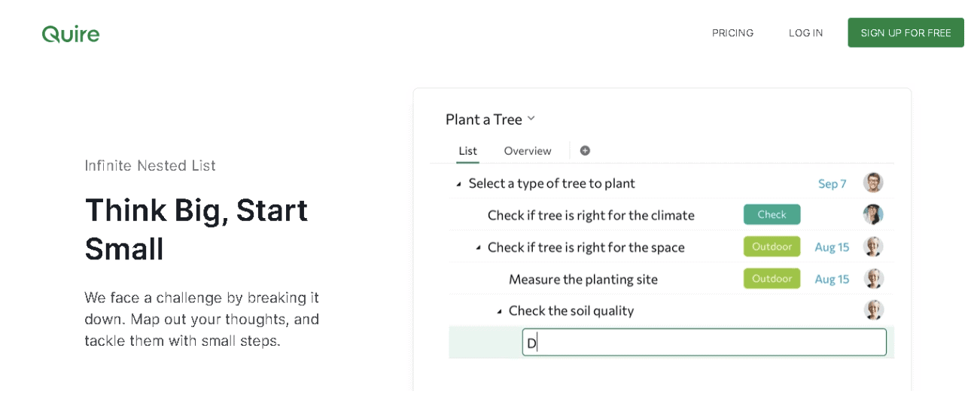Click Outdoor tag on Measure planting site row

772,278
